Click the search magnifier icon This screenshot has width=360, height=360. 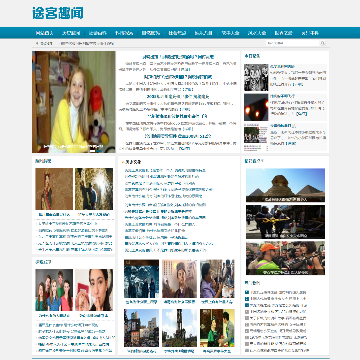(x=322, y=43)
